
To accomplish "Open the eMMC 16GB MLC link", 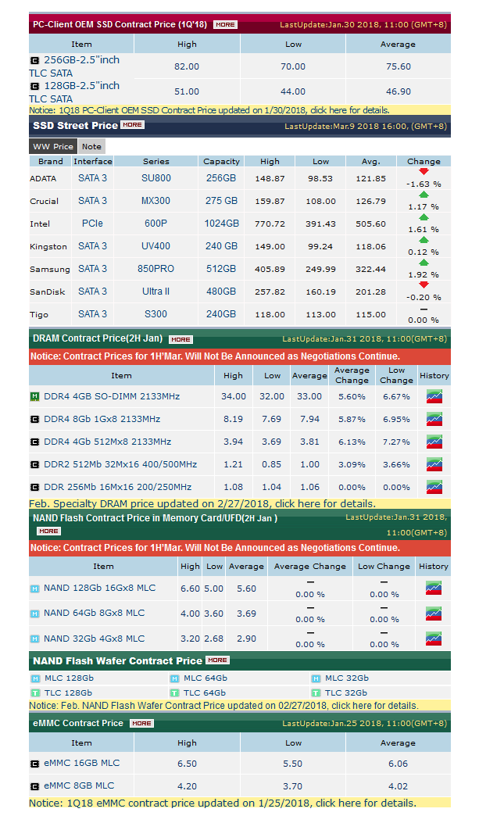I will pos(82,763).
